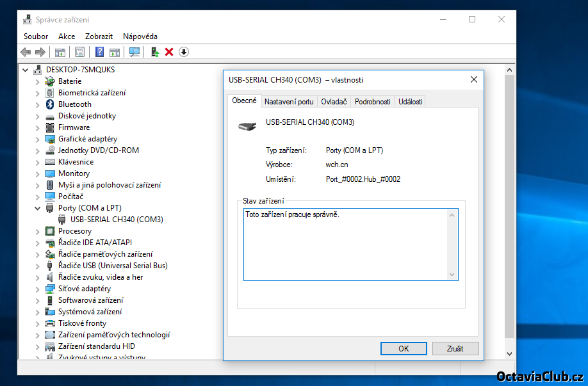Viewport: 588px width, 386px height.
Task: Click the back arrow in toolbar
Action: (x=26, y=52)
